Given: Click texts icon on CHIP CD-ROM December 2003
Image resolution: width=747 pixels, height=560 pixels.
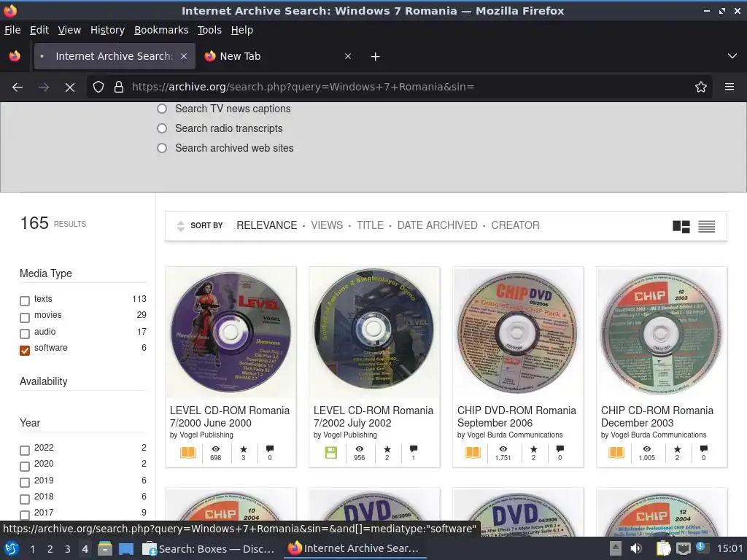Looking at the screenshot, I should click(x=616, y=452).
